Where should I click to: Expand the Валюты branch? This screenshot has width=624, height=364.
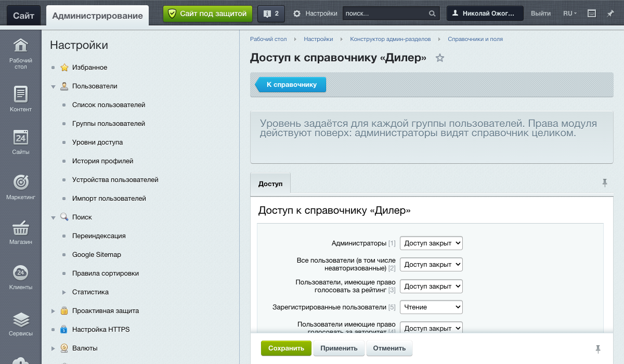[53, 348]
